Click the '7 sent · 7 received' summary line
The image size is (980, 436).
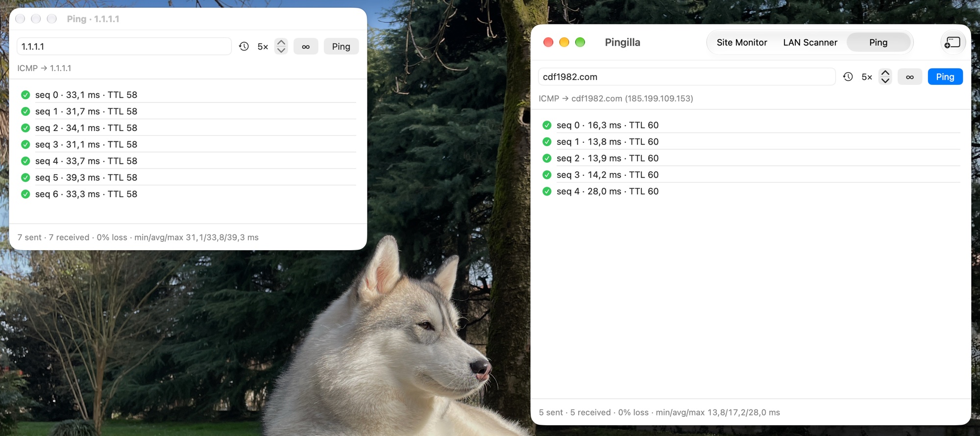(138, 237)
